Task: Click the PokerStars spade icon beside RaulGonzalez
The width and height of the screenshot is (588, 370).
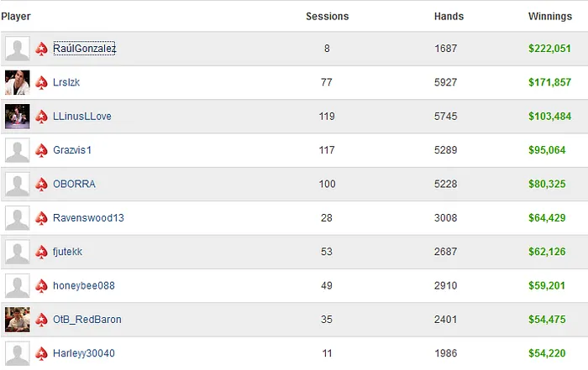Action: tap(42, 50)
